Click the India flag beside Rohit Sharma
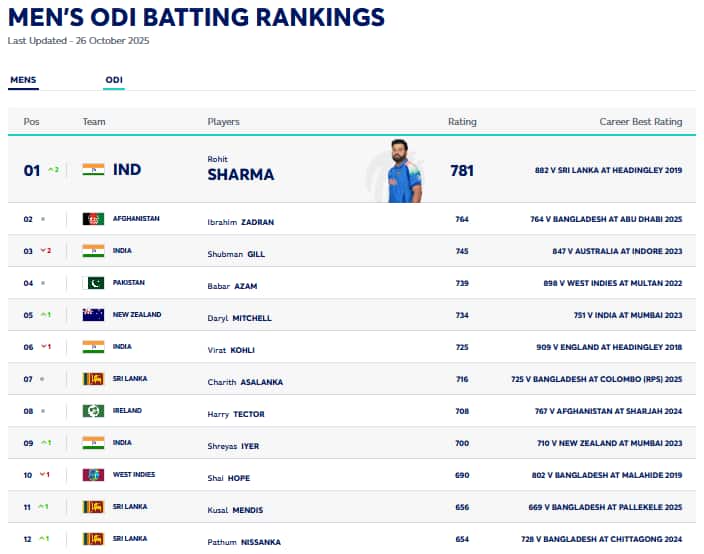The image size is (704, 554). (x=93, y=170)
